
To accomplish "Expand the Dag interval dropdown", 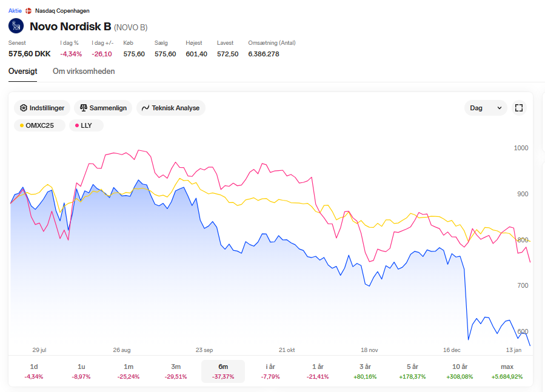I will tap(486, 108).
